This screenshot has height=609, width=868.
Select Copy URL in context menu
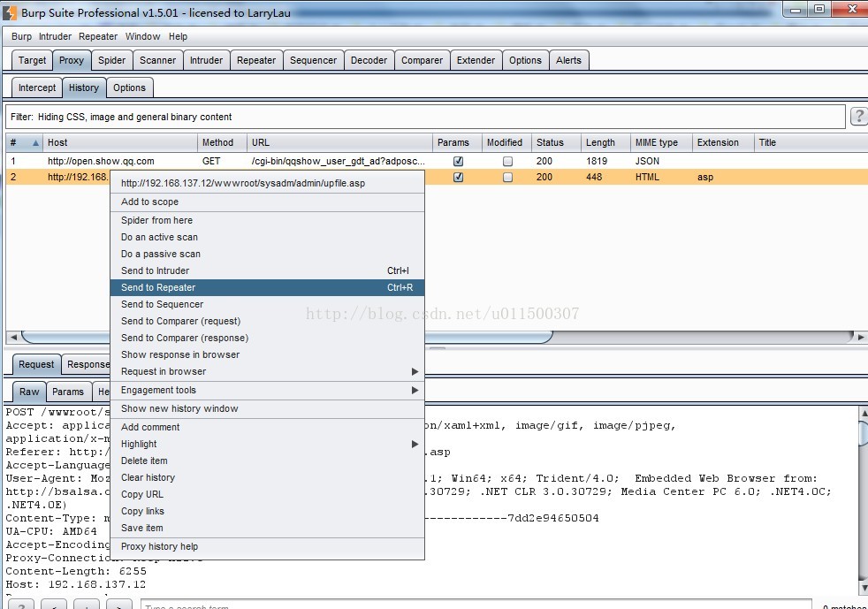pyautogui.click(x=267, y=494)
